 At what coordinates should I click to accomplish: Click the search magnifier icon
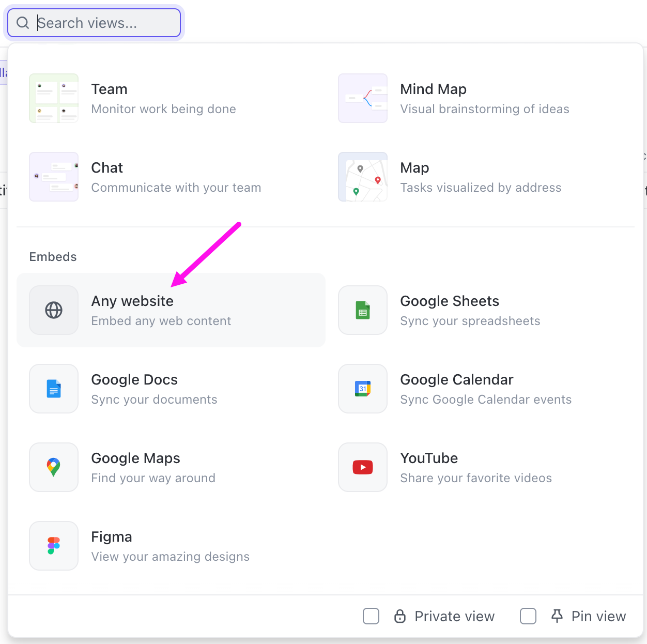pyautogui.click(x=22, y=23)
